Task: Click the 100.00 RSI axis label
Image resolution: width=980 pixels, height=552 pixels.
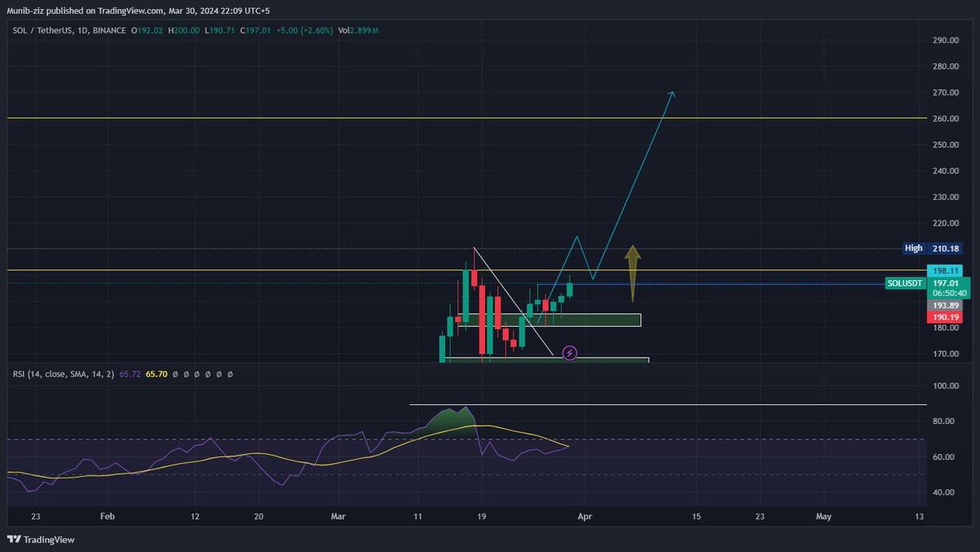Action: click(945, 385)
